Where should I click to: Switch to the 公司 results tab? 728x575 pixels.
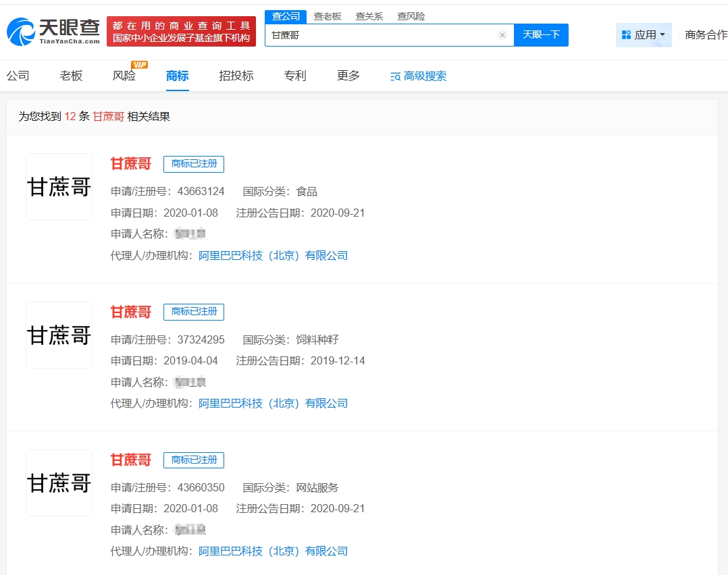tap(18, 76)
